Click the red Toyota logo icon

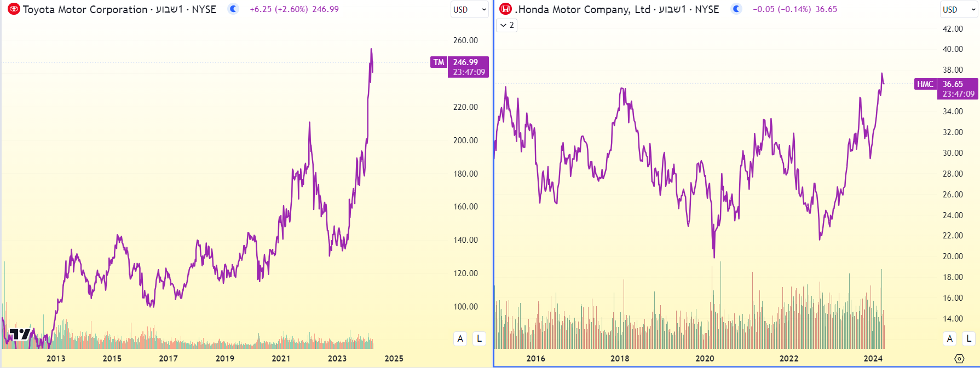14,9
